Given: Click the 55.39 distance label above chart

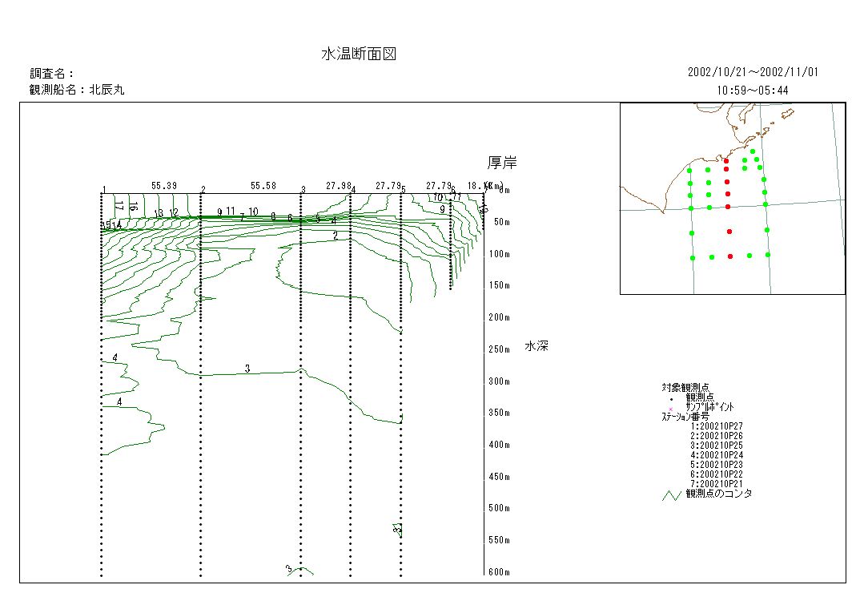Looking at the screenshot, I should point(163,186).
